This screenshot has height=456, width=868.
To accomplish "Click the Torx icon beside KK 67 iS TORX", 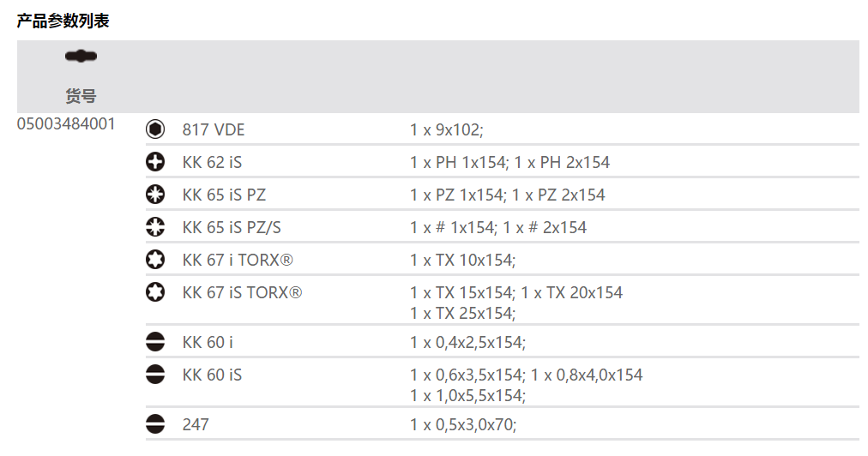I will (x=155, y=292).
